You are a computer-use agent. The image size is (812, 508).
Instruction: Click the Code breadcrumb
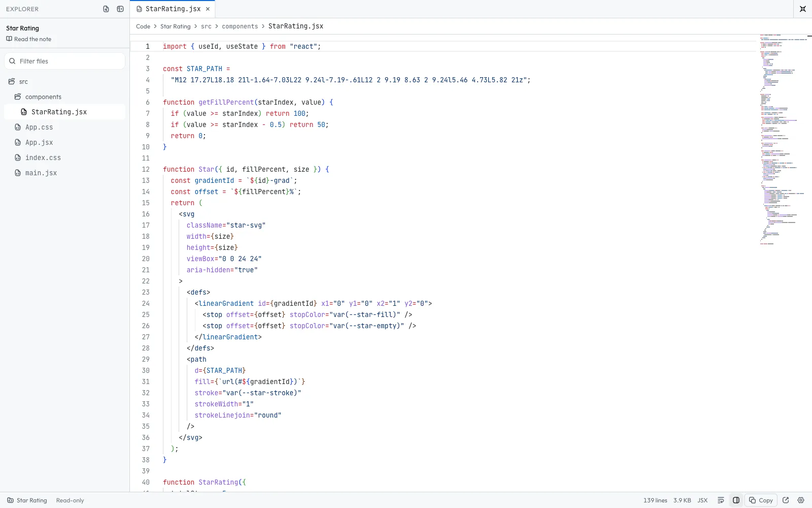point(143,26)
